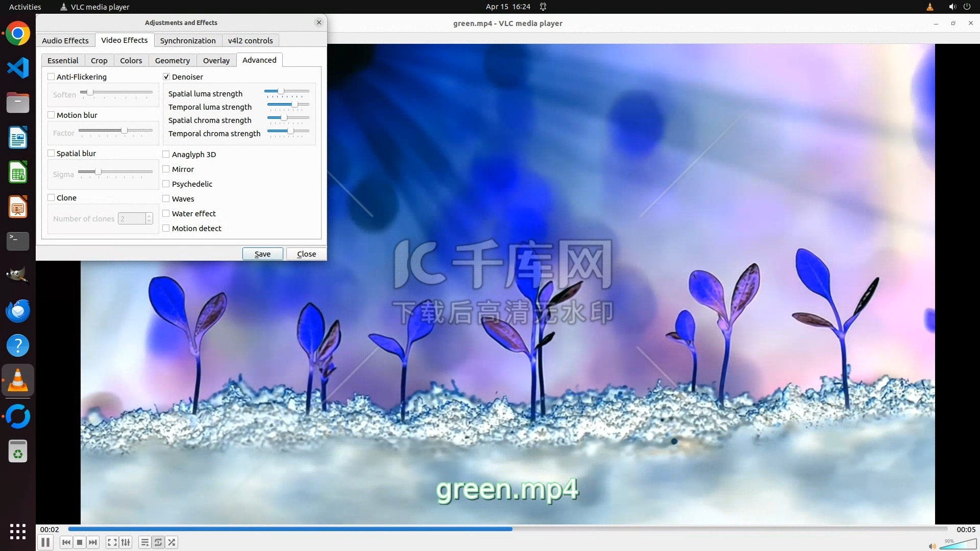Turn on the Psychedelic effect
Screen dimensions: 980x551
coord(166,184)
